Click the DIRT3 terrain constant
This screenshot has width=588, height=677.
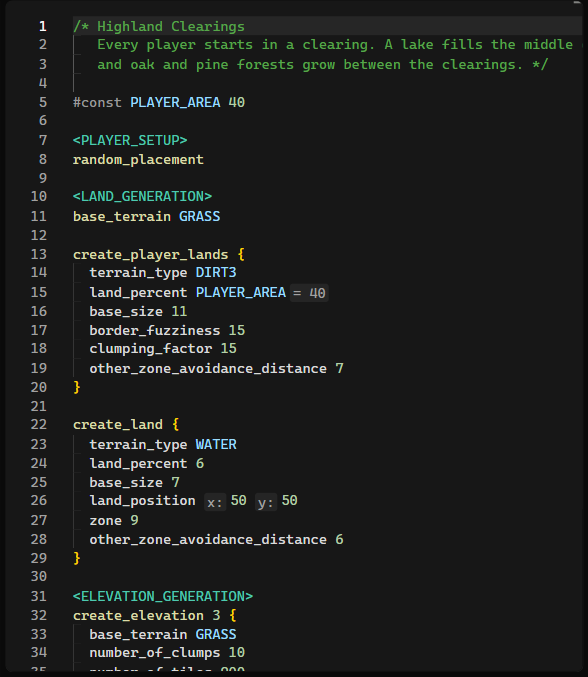(x=216, y=272)
